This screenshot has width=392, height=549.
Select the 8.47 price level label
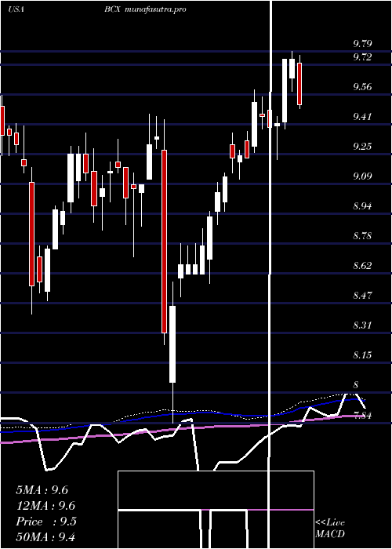(362, 295)
